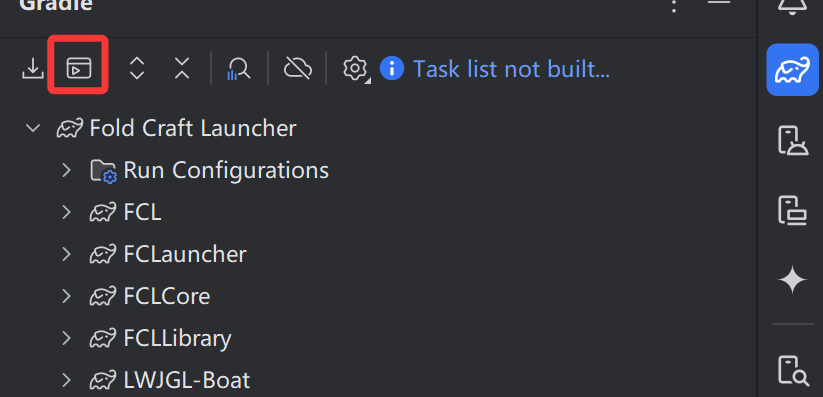The height and width of the screenshot is (397, 823).
Task: Click Execute Gradle Task icon
Action: click(79, 68)
